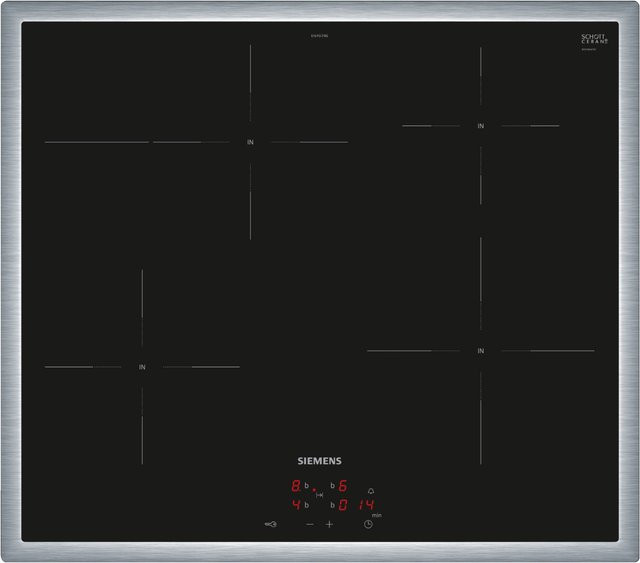This screenshot has height=563, width=640.
Task: Click the SCHOTT CERAN logo
Action: point(594,41)
